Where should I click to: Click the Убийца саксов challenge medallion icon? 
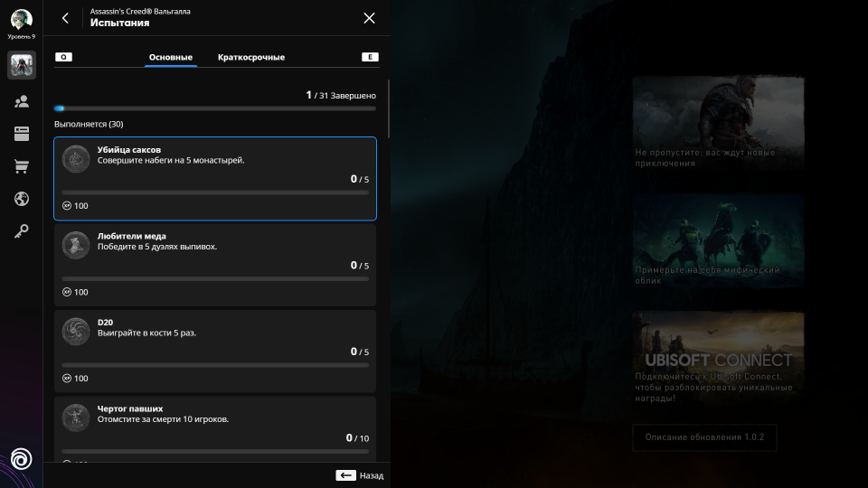pos(76,159)
